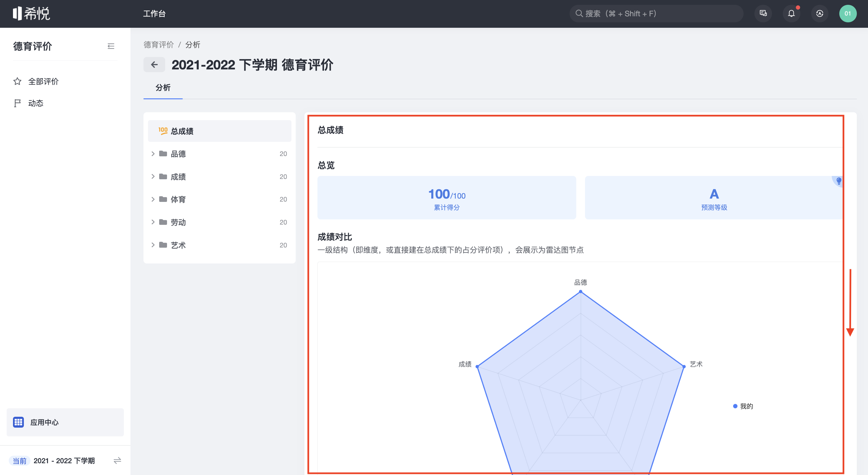Screen dimensions: 868x475
Task: Click 2021 - 2022 下学期 semester label
Action: [64, 461]
